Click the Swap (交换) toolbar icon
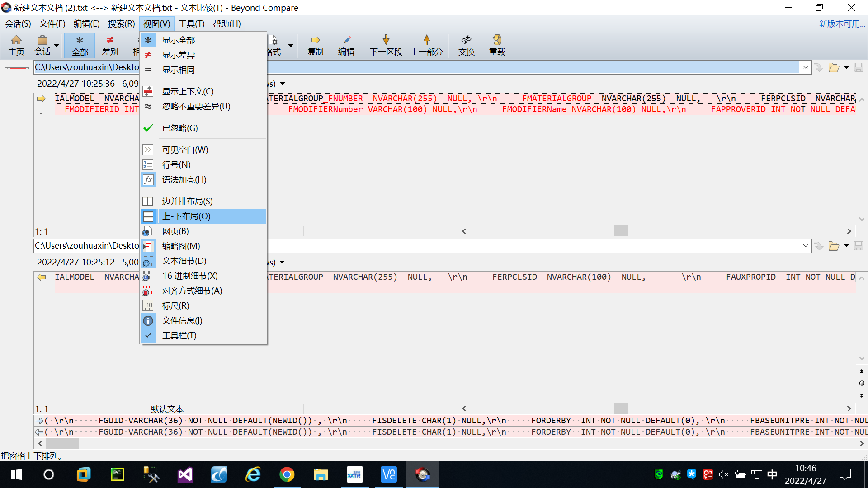 [466, 45]
